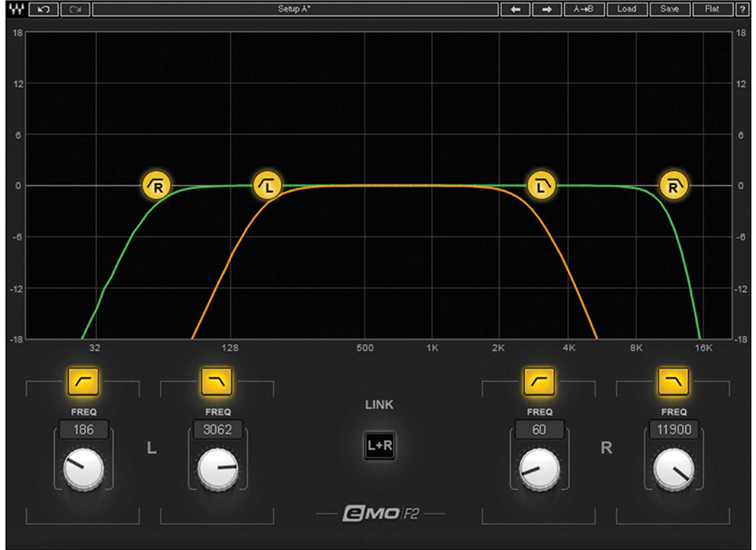Click the undo arrow icon
Image resolution: width=756 pixels, height=550 pixels.
pos(43,9)
